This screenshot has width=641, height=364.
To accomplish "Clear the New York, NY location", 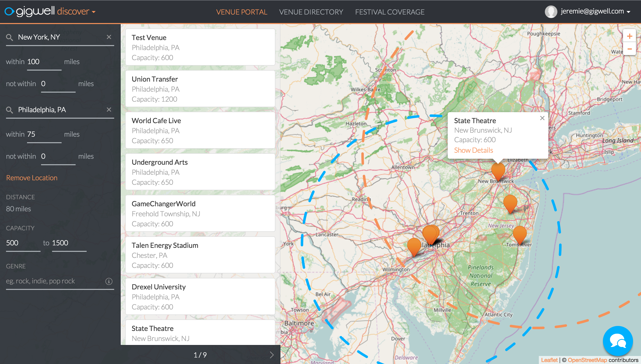I will [109, 37].
